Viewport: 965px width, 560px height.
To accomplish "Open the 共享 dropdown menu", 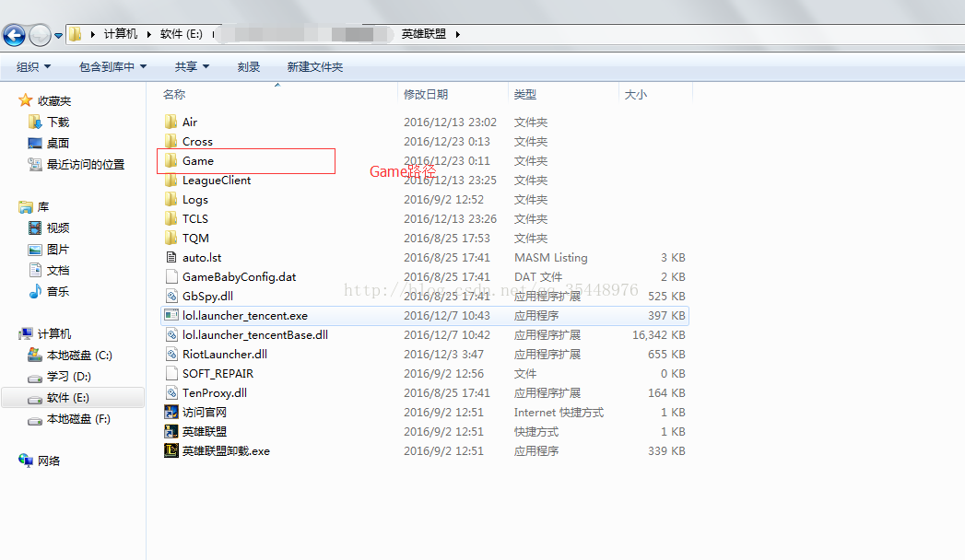I will pos(192,66).
